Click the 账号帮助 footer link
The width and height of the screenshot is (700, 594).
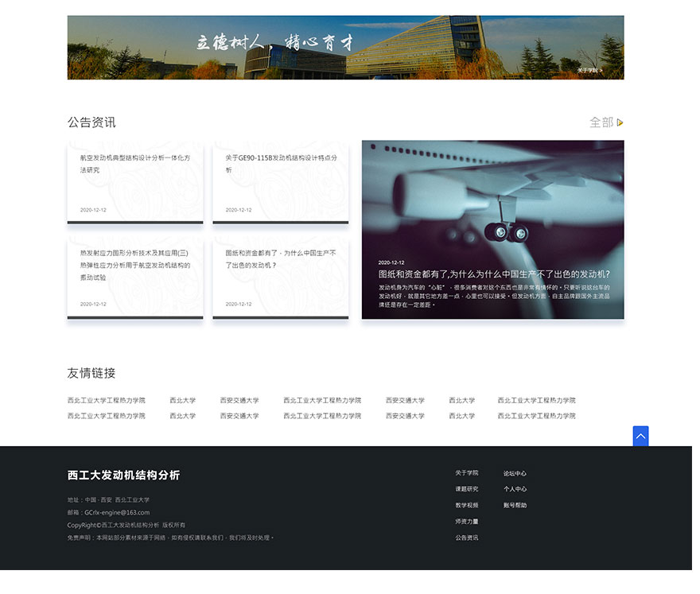515,505
